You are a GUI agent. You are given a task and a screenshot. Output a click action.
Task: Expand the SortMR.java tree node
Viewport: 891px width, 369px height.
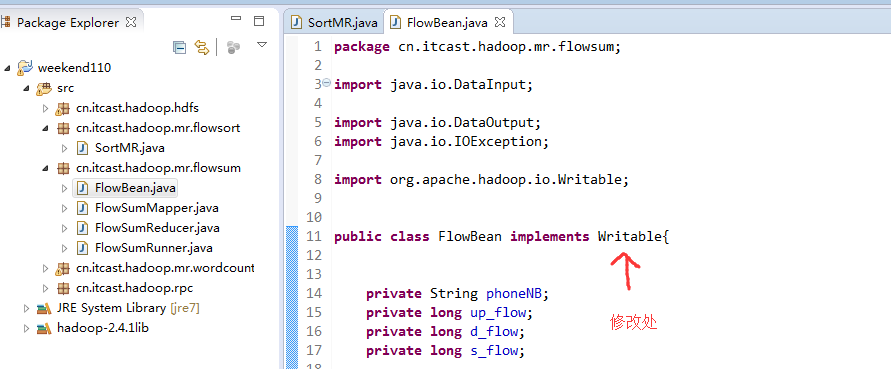64,148
